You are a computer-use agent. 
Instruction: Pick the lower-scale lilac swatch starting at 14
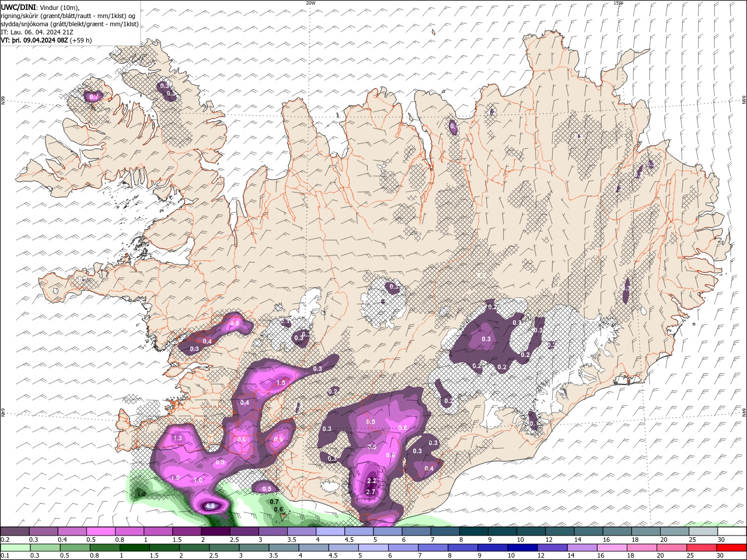point(582,548)
